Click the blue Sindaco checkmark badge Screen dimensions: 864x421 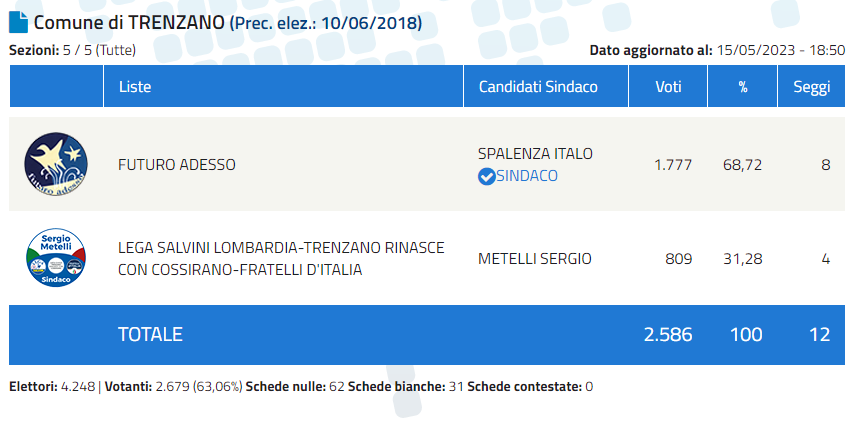point(487,176)
